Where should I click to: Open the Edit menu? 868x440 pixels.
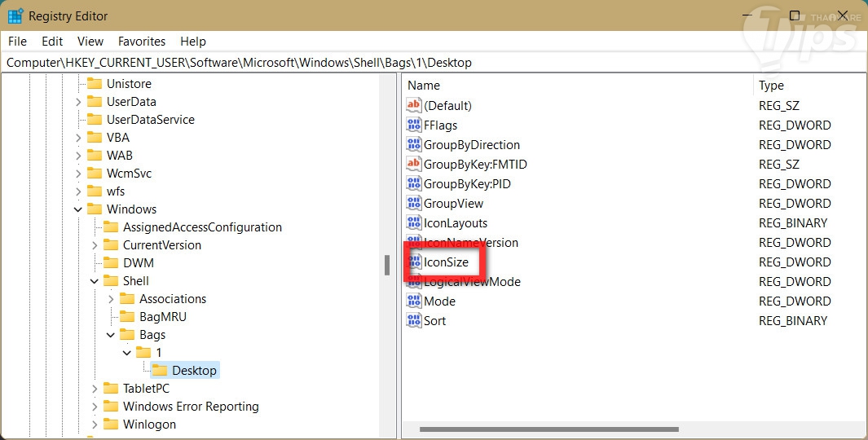52,42
